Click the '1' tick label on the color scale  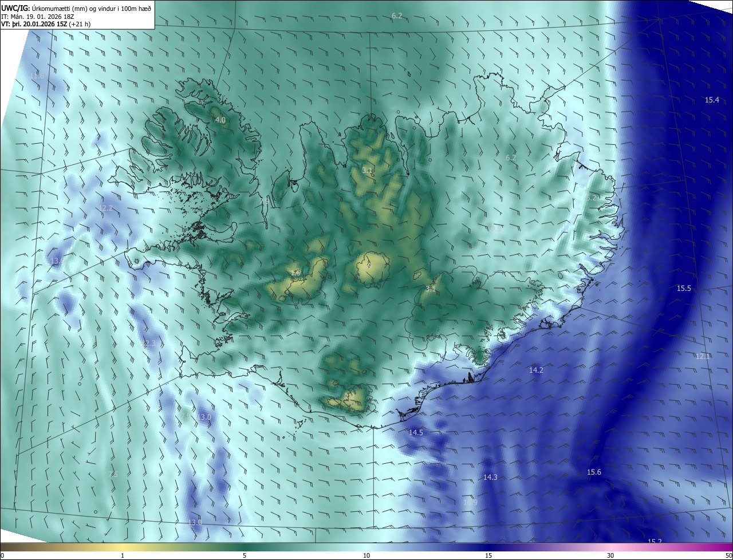(x=123, y=555)
